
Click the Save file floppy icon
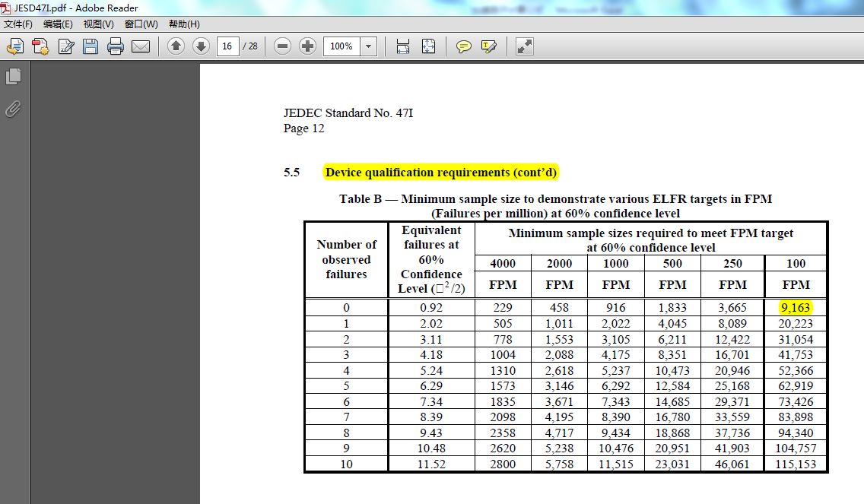91,46
